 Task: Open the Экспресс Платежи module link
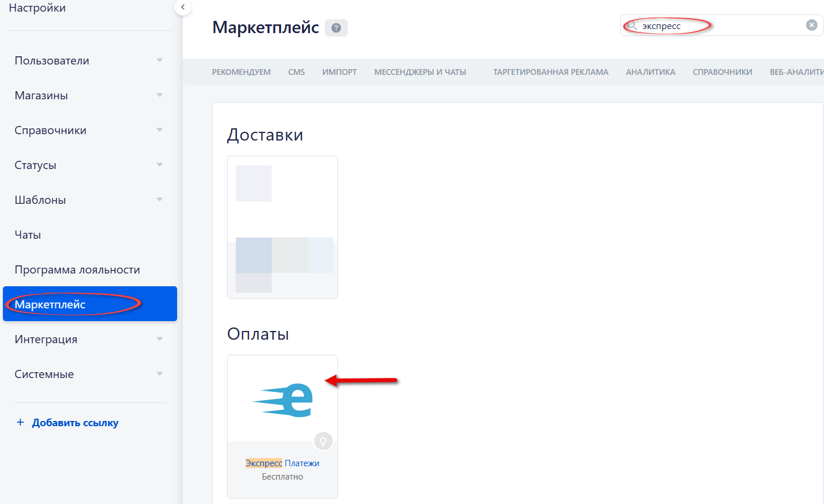(282, 463)
